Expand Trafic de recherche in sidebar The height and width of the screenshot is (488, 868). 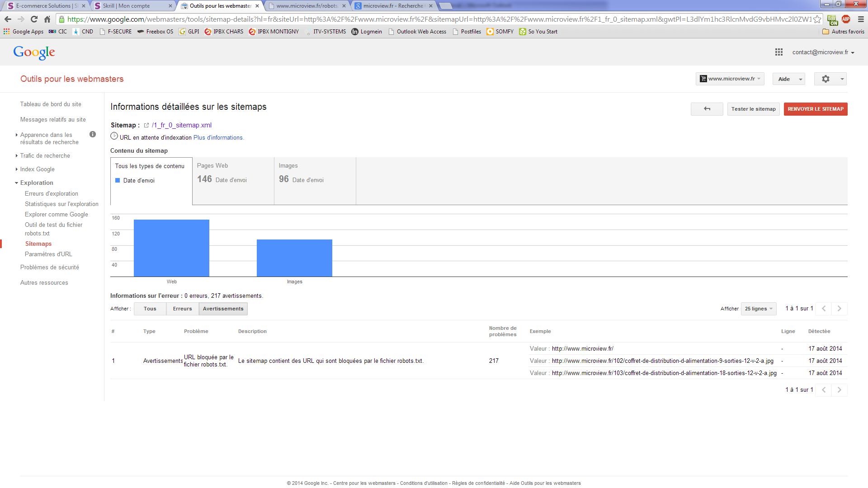(45, 156)
